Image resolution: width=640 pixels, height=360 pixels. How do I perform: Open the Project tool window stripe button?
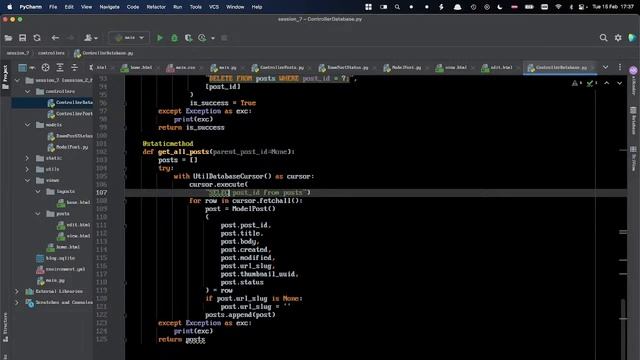[5, 78]
